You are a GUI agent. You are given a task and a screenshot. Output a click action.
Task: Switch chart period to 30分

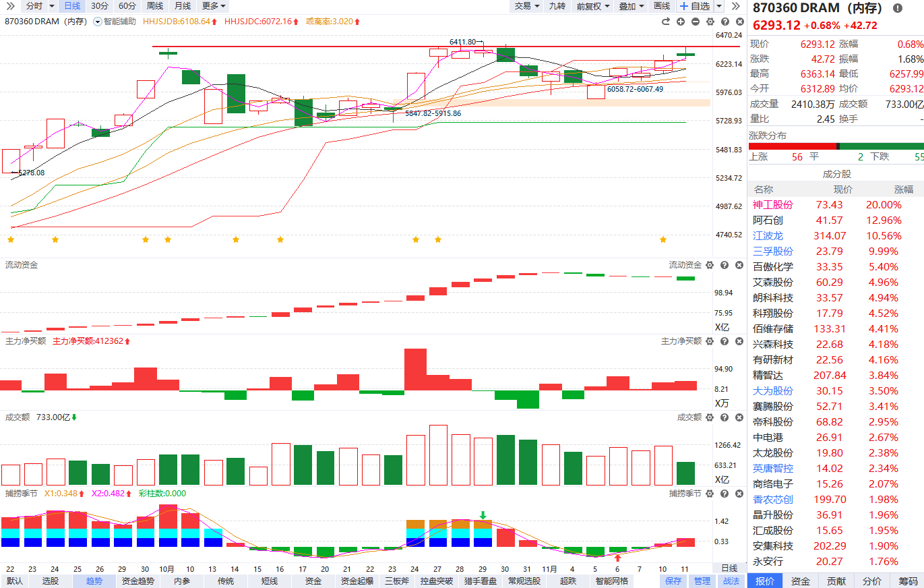pyautogui.click(x=99, y=6)
